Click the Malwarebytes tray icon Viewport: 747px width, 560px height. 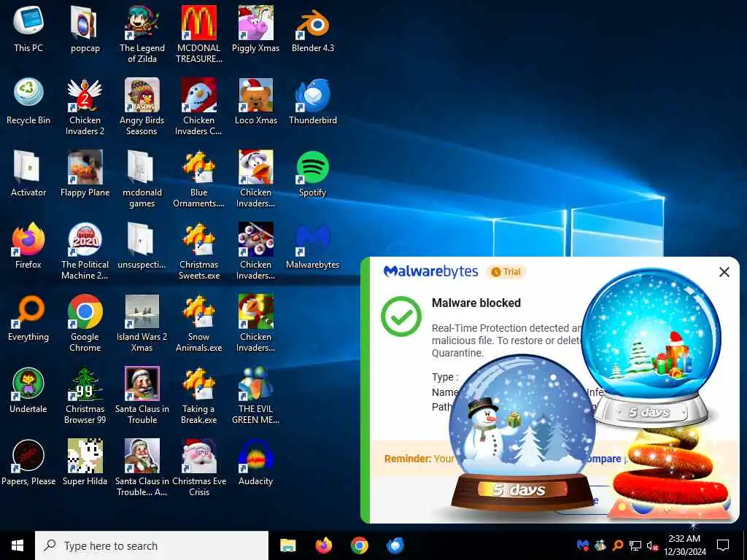[x=583, y=545]
